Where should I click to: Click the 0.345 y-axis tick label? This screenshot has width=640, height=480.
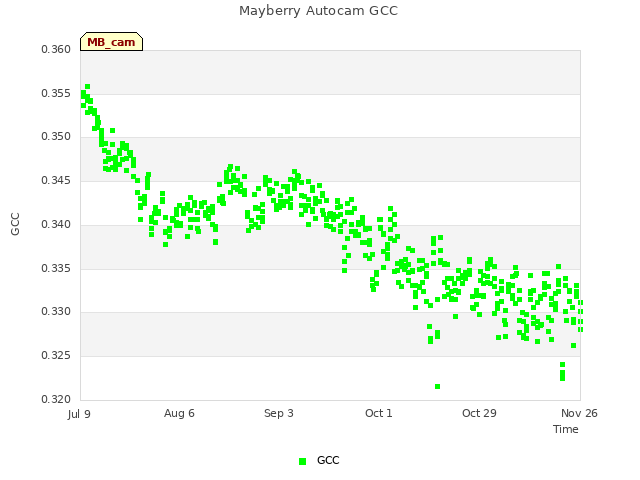[56, 180]
